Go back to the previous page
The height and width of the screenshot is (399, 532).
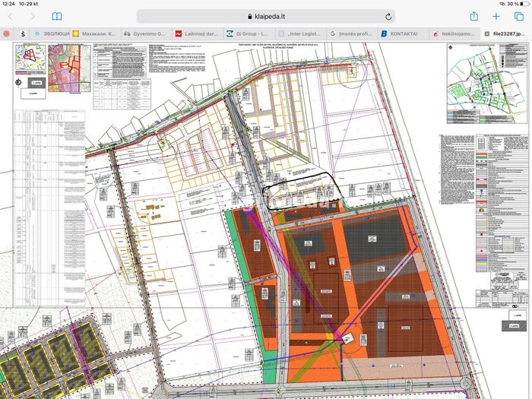pos(10,16)
